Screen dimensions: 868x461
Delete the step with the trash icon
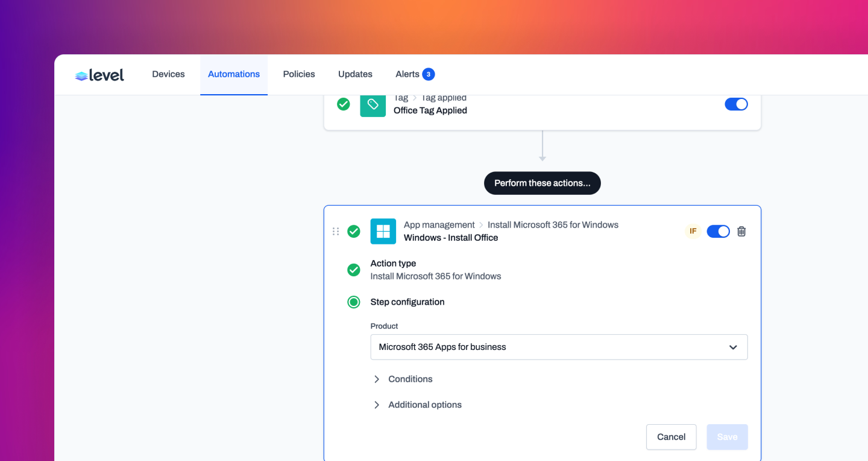pyautogui.click(x=742, y=231)
